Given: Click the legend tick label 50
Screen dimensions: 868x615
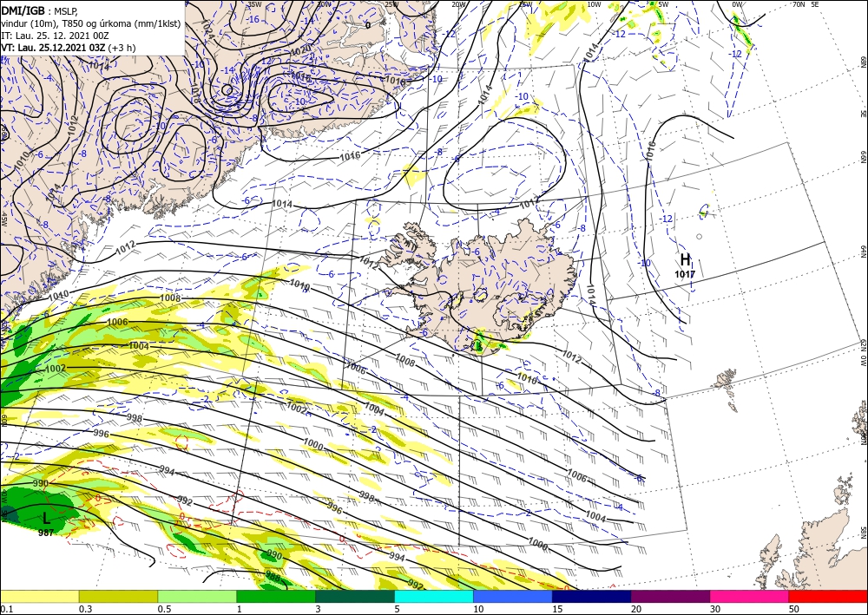Looking at the screenshot, I should 793,609.
